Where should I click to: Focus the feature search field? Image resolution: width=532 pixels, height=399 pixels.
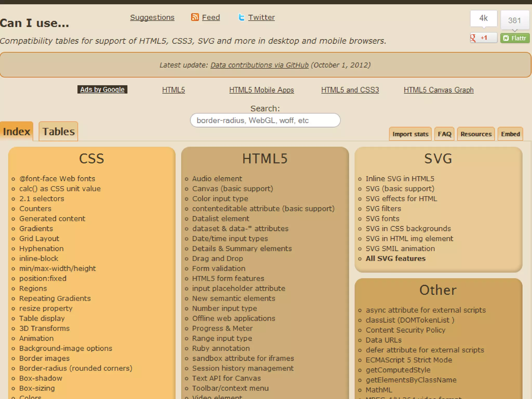pyautogui.click(x=265, y=120)
